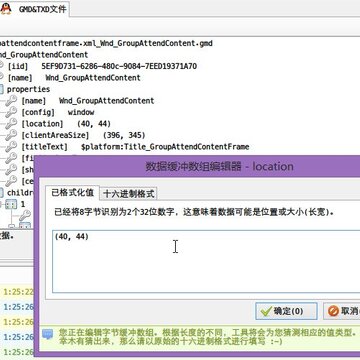Viewport: 360px width, 360px height.
Task: Click the child node 1 icon
Action: point(11,204)
